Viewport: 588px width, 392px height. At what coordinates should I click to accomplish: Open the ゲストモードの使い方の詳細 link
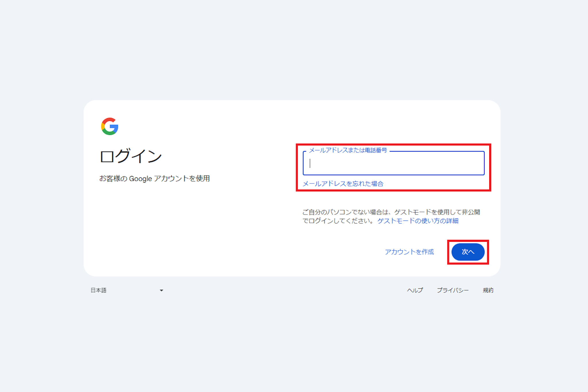point(418,221)
